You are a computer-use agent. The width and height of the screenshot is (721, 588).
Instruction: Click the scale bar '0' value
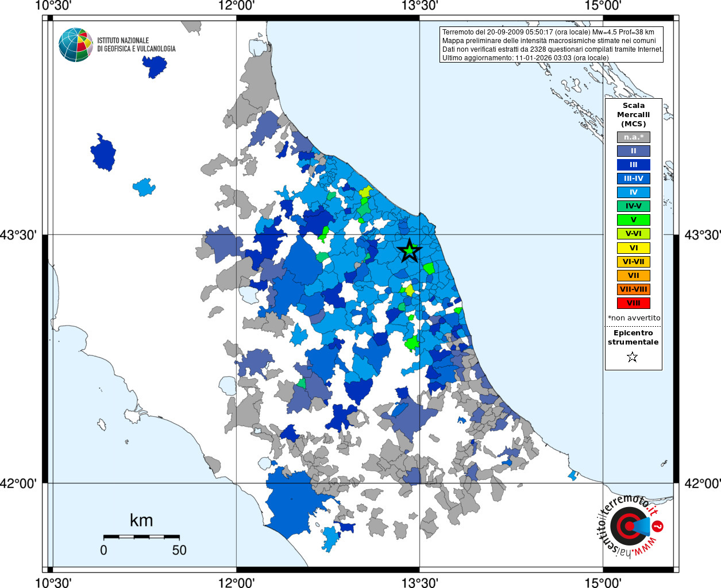(103, 550)
